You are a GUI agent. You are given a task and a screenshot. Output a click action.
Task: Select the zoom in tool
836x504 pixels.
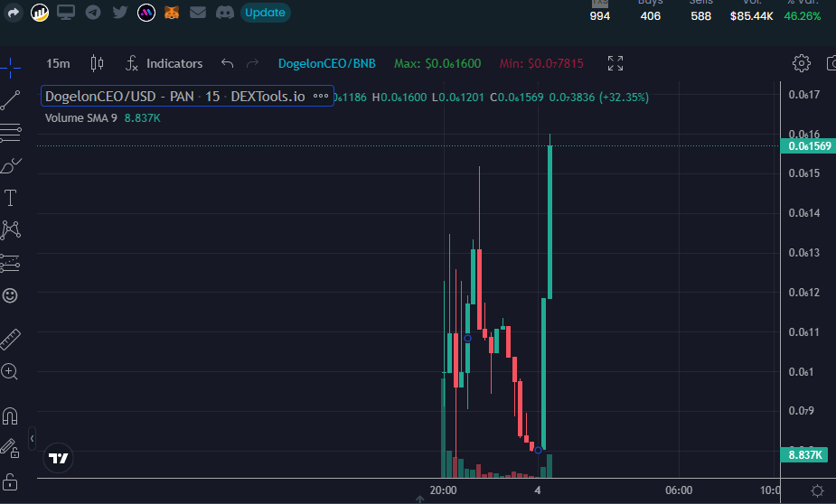pyautogui.click(x=10, y=371)
